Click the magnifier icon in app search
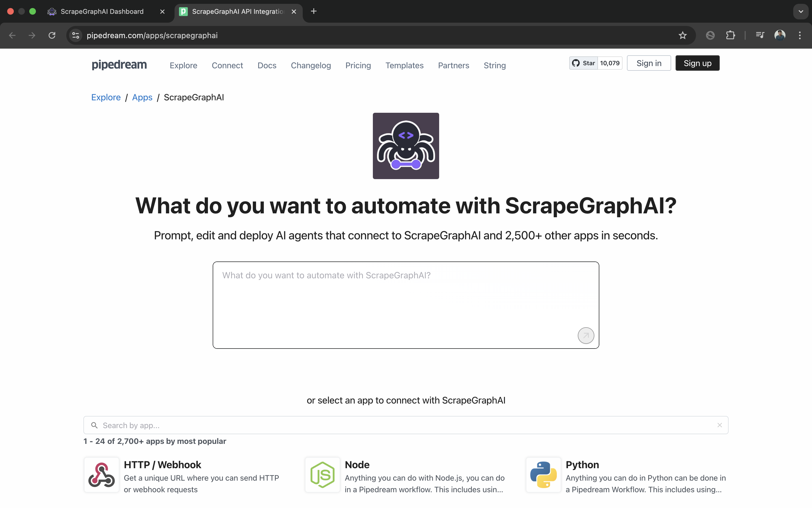Image resolution: width=812 pixels, height=508 pixels. (94, 425)
